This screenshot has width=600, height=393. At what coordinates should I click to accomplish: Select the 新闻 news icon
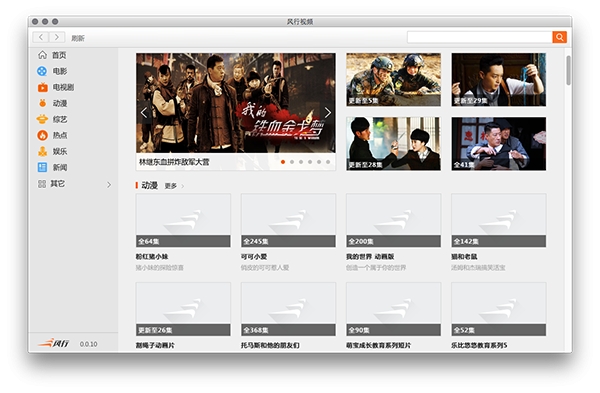(x=42, y=167)
